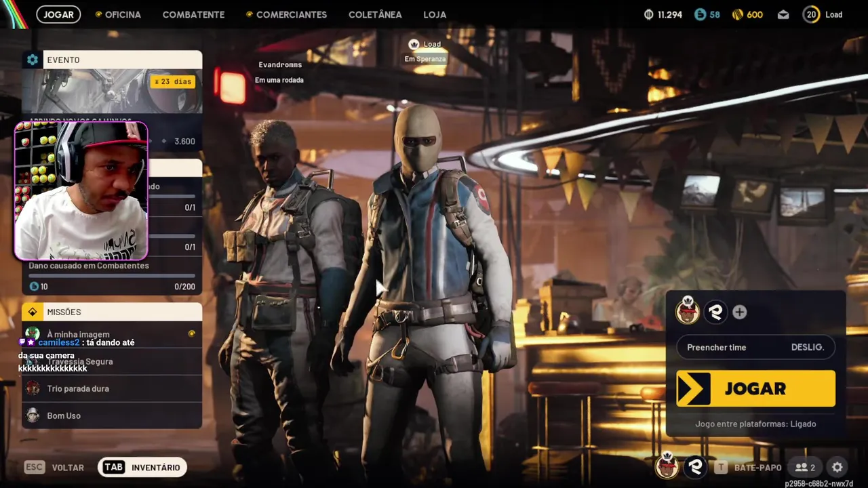This screenshot has width=868, height=488.
Task: Click Dano causado em Combatentes progress bar
Action: [112, 276]
